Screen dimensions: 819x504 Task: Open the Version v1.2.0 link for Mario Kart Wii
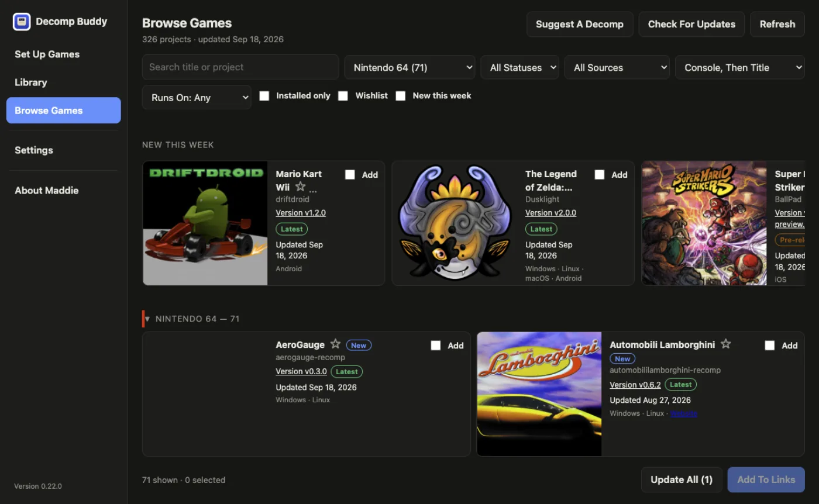[301, 213]
